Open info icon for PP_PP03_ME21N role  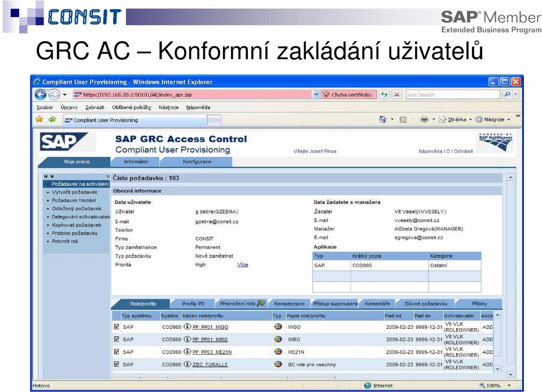[187, 351]
